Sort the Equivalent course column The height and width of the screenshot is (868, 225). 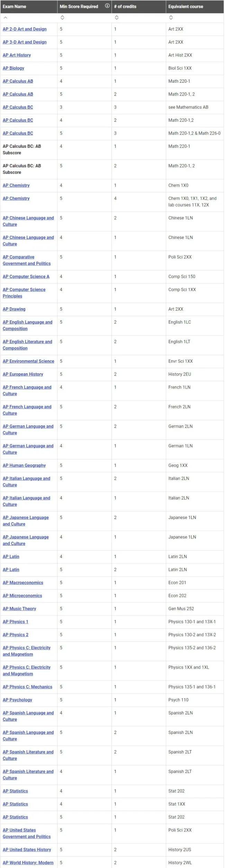pos(171,18)
